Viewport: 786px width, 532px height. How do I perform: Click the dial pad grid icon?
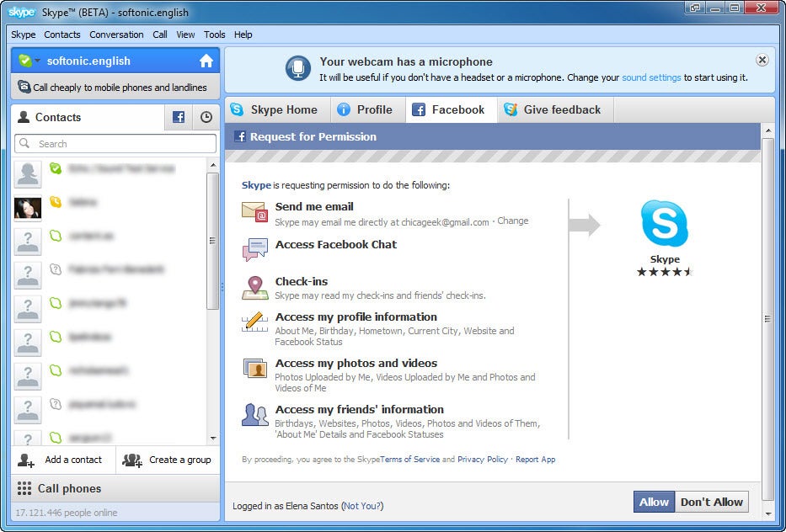pyautogui.click(x=24, y=488)
